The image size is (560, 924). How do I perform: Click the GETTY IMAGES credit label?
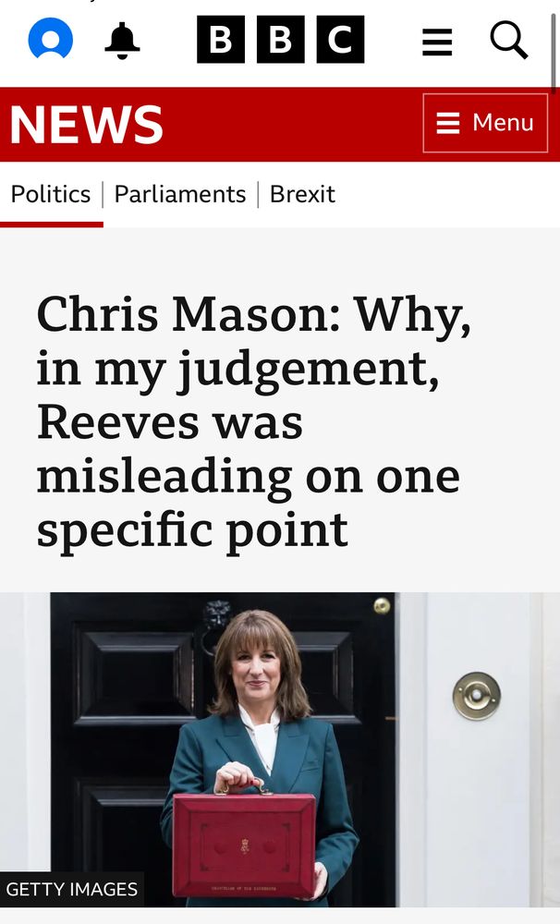[71, 890]
